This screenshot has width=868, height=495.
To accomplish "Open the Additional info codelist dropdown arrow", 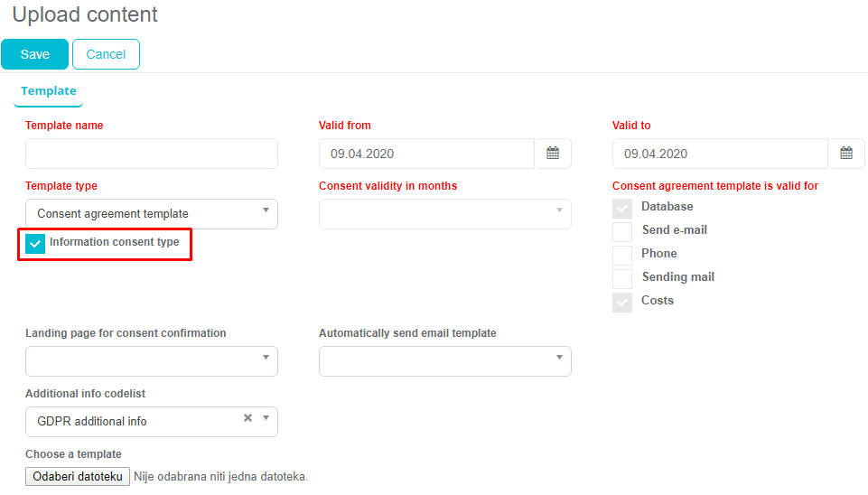I will click(266, 418).
